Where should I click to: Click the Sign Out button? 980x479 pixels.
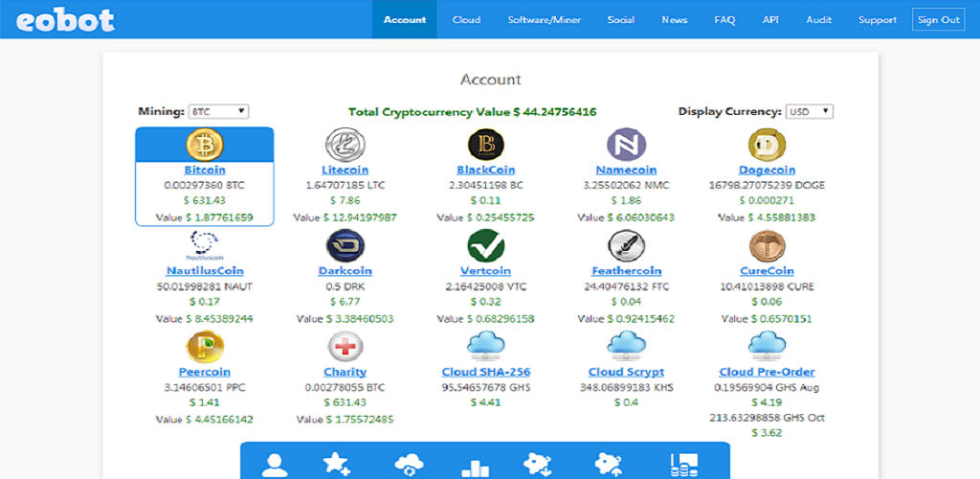click(x=938, y=19)
